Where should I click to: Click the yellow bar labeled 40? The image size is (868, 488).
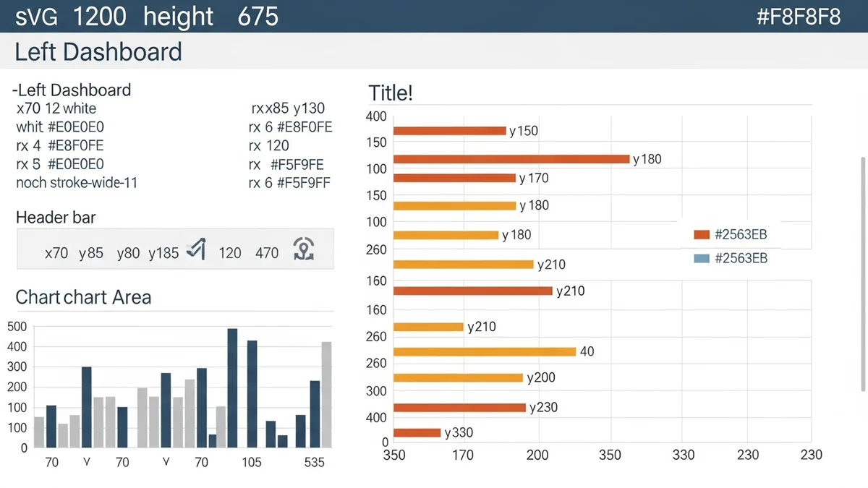(485, 352)
